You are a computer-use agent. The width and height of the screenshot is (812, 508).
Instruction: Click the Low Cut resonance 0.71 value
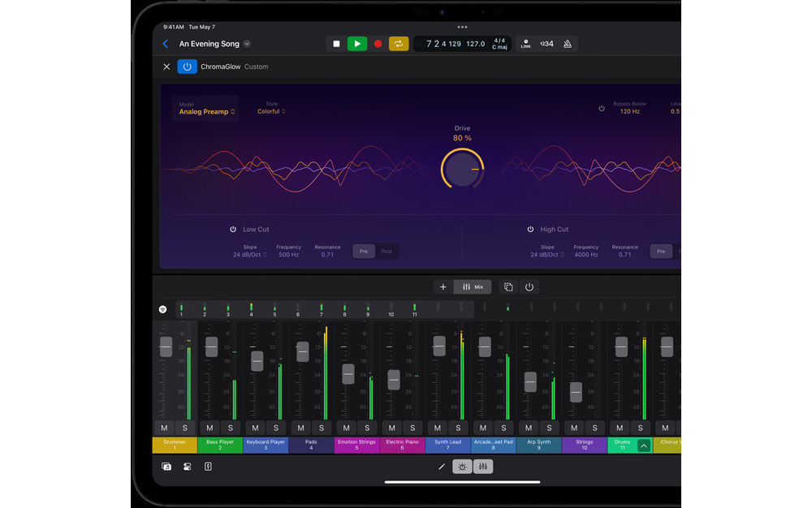[x=327, y=255]
